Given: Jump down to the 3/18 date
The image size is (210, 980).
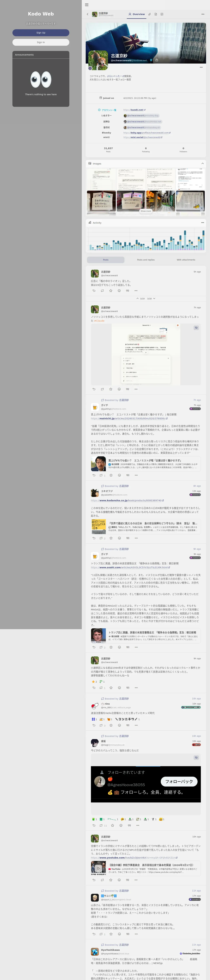Looking at the screenshot, I should tap(151, 299).
